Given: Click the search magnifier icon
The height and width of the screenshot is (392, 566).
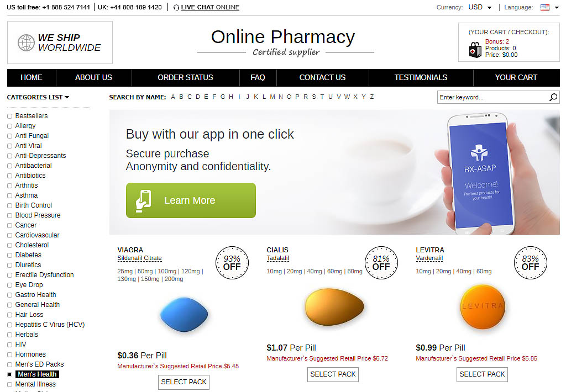Looking at the screenshot, I should pos(553,97).
